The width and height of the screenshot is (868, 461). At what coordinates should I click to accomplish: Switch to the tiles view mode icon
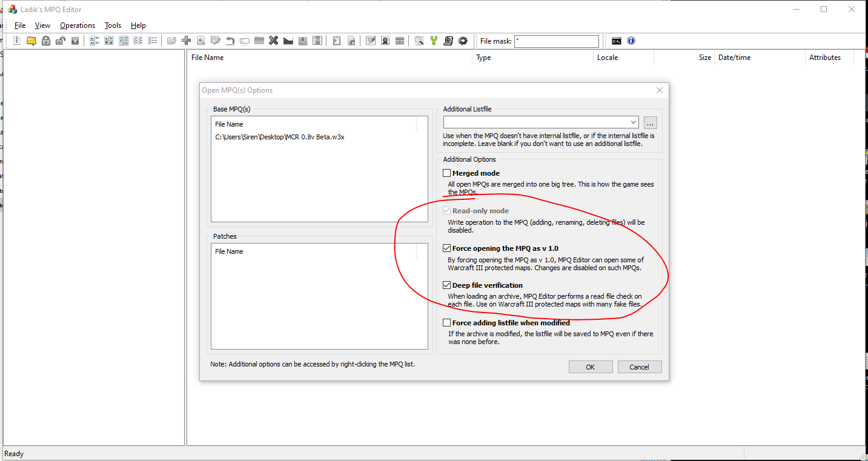(x=94, y=41)
